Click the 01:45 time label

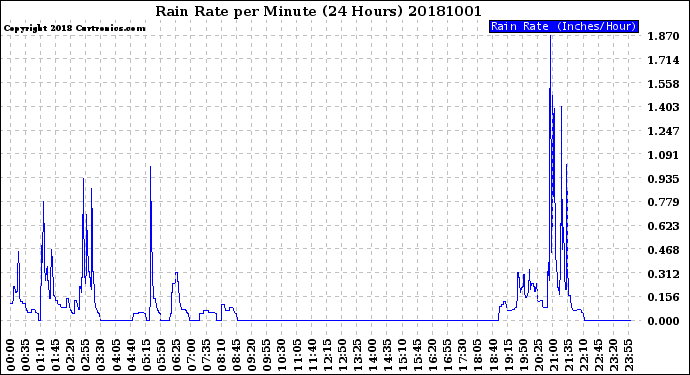pyautogui.click(x=56, y=355)
